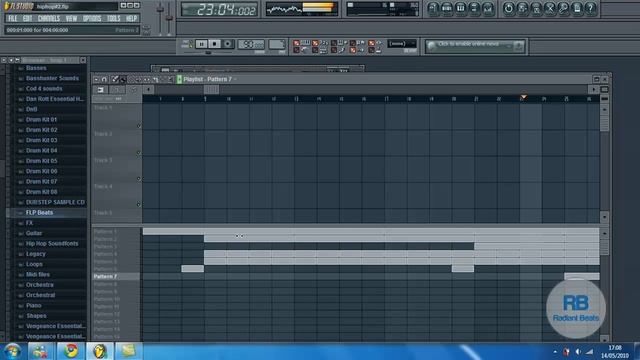Open the TOOLS menu

click(x=113, y=19)
